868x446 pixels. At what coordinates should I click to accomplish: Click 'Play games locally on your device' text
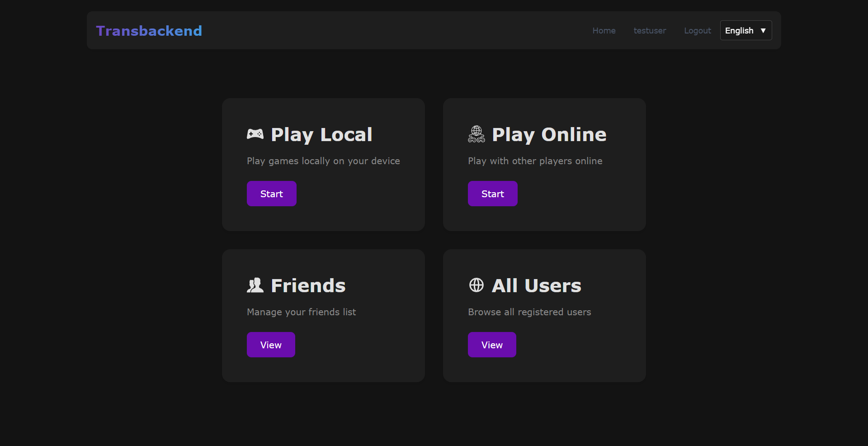323,161
